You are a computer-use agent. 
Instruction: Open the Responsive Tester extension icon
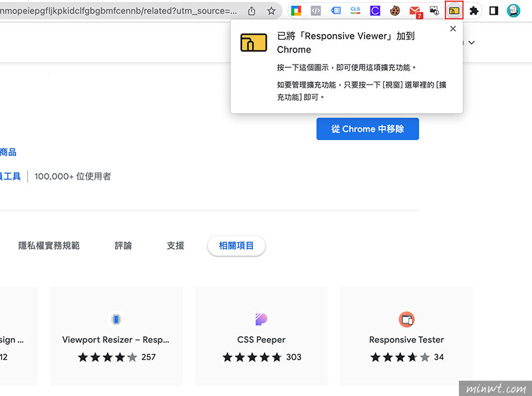[x=406, y=319]
